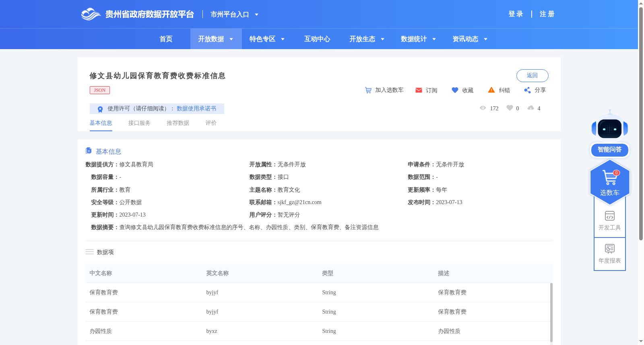Click the 数据类型 value 接口
644x345 pixels.
(283, 177)
